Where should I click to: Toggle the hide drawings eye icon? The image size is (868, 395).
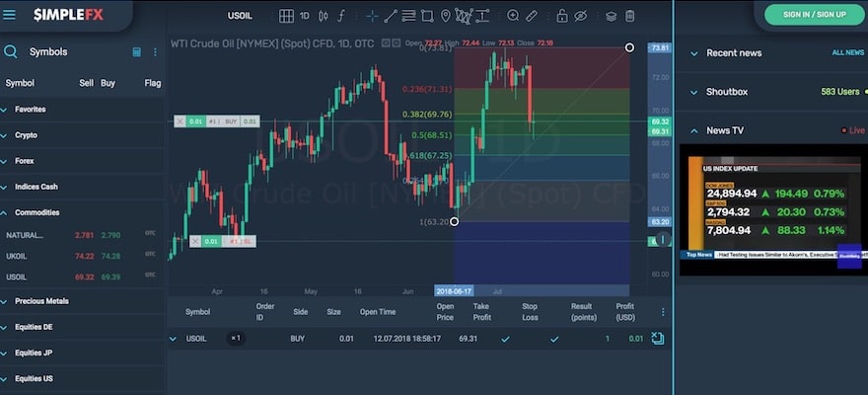(x=580, y=16)
